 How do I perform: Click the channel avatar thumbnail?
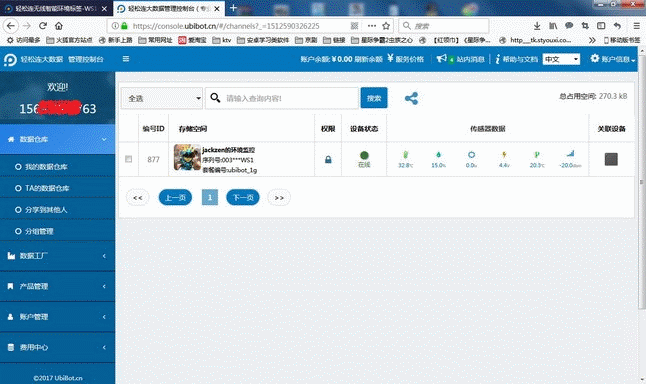point(187,157)
